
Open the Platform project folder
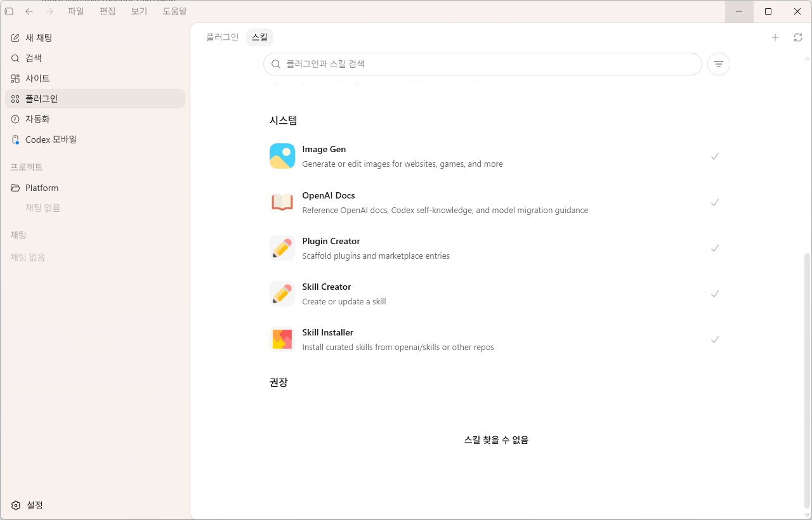[95, 188]
